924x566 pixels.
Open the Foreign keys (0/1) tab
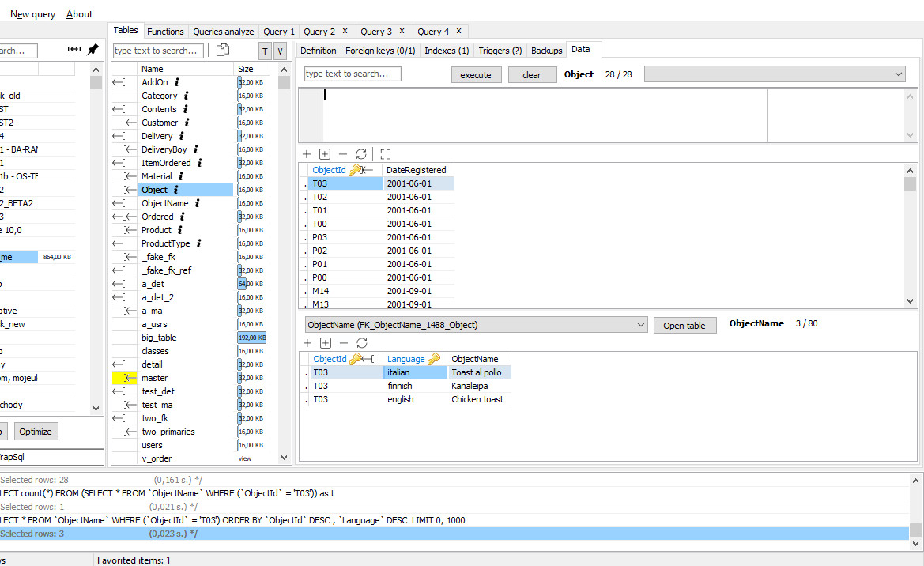click(380, 51)
